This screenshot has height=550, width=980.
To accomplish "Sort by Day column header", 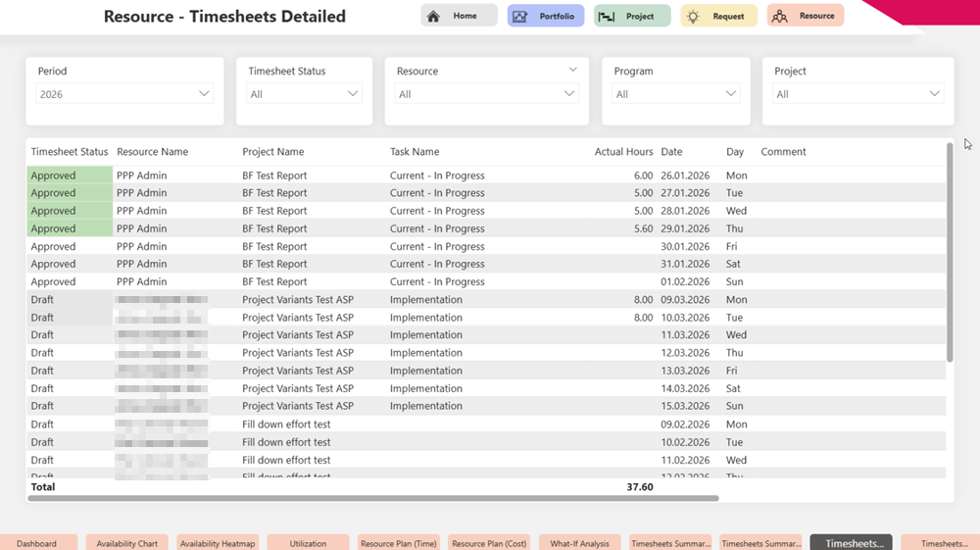I will pyautogui.click(x=735, y=151).
